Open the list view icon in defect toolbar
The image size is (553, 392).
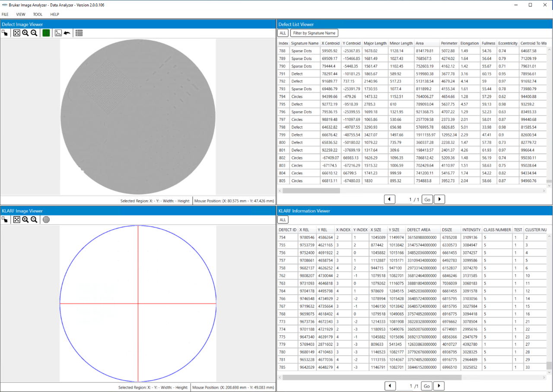79,33
